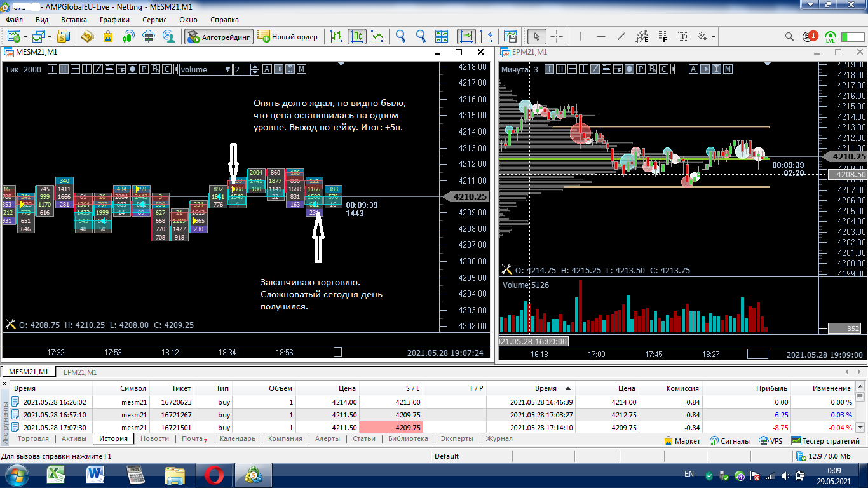The height and width of the screenshot is (488, 868).
Task: Switch chart to bar chart mode
Action: click(337, 36)
